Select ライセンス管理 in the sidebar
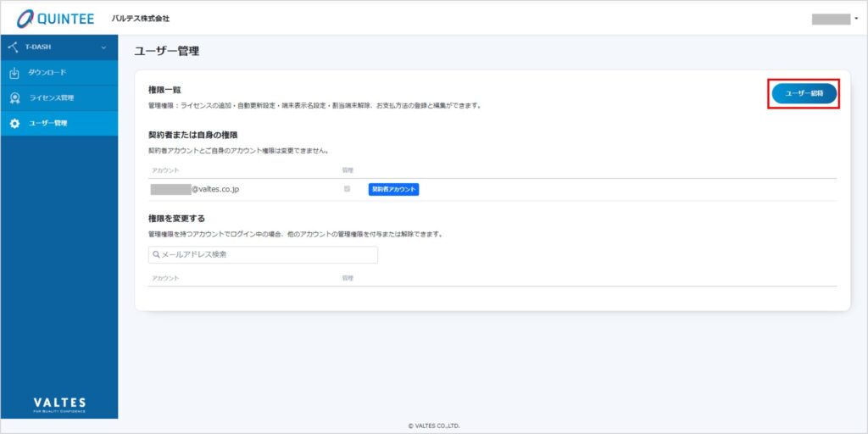This screenshot has height=434, width=868. [52, 98]
